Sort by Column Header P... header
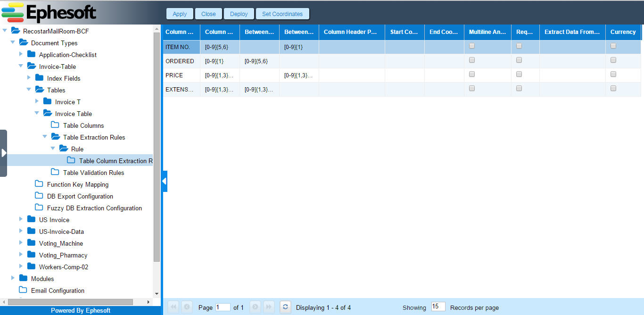Screen dimensions: 644x315 click(352, 32)
